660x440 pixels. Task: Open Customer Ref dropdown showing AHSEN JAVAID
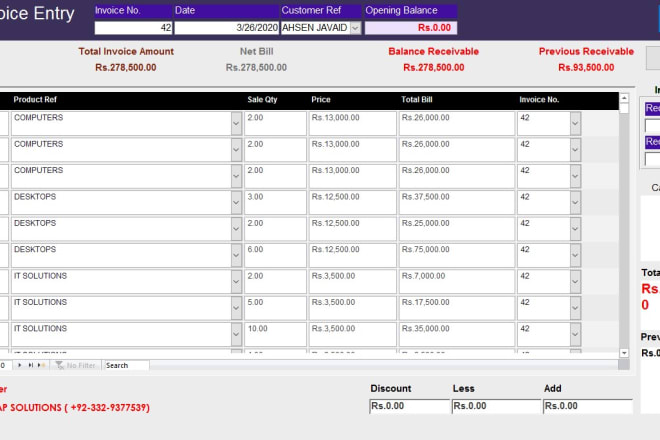pyautogui.click(x=355, y=28)
